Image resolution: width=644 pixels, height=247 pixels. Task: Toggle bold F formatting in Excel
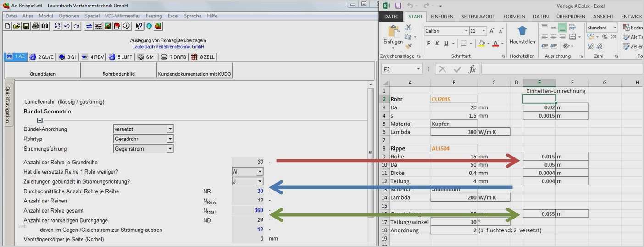(429, 44)
